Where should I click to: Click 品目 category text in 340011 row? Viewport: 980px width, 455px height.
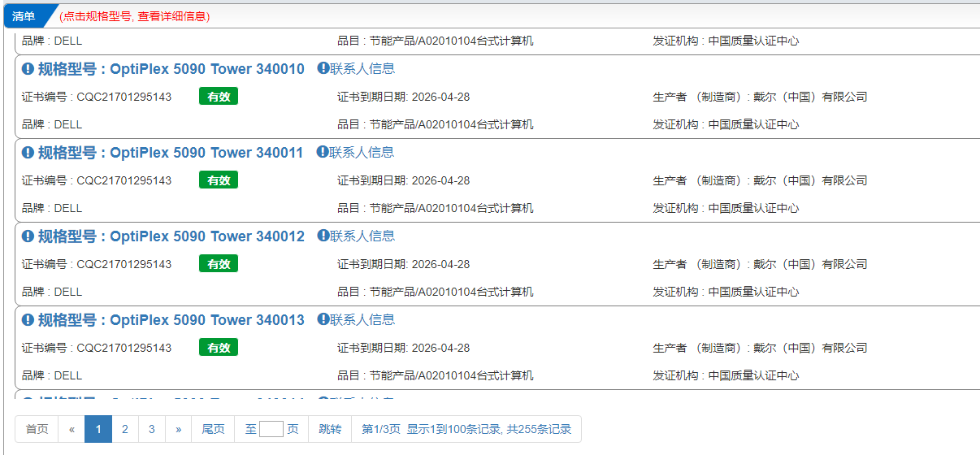(x=436, y=209)
